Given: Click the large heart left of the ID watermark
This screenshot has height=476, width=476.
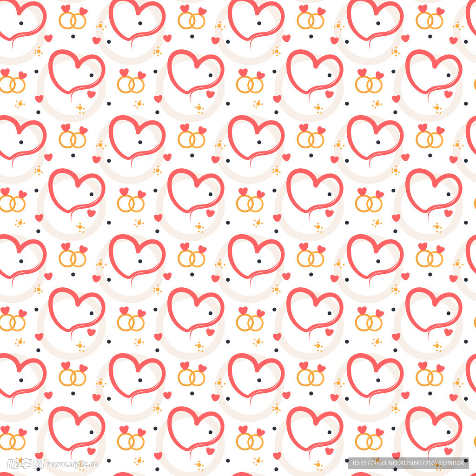Looking at the screenshot, I should click(314, 428).
